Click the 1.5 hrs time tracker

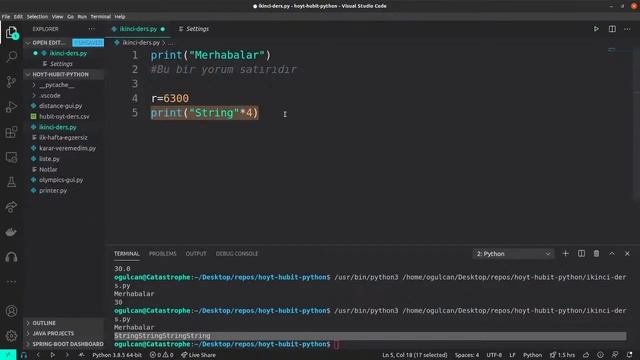pos(562,355)
